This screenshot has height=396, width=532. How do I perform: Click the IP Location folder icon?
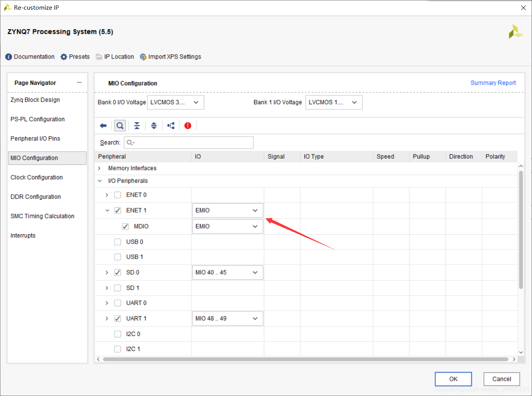click(x=99, y=57)
